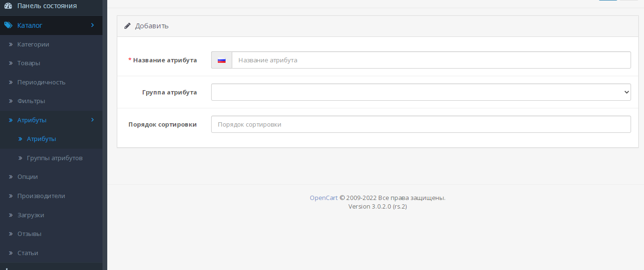Click the Каталог tag icon

click(8, 25)
